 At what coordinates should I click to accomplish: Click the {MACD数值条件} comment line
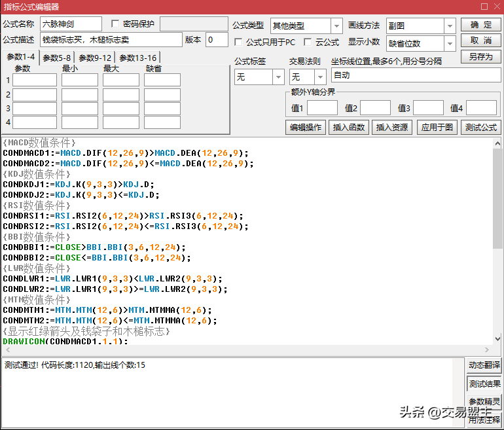coord(39,143)
